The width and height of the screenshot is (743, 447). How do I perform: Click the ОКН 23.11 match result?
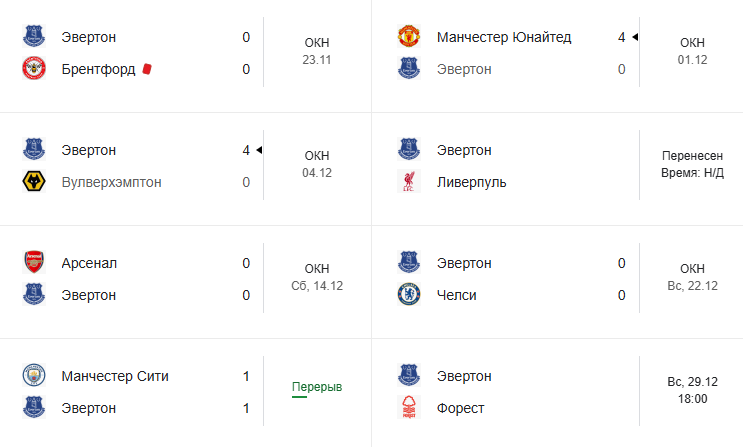point(316,51)
